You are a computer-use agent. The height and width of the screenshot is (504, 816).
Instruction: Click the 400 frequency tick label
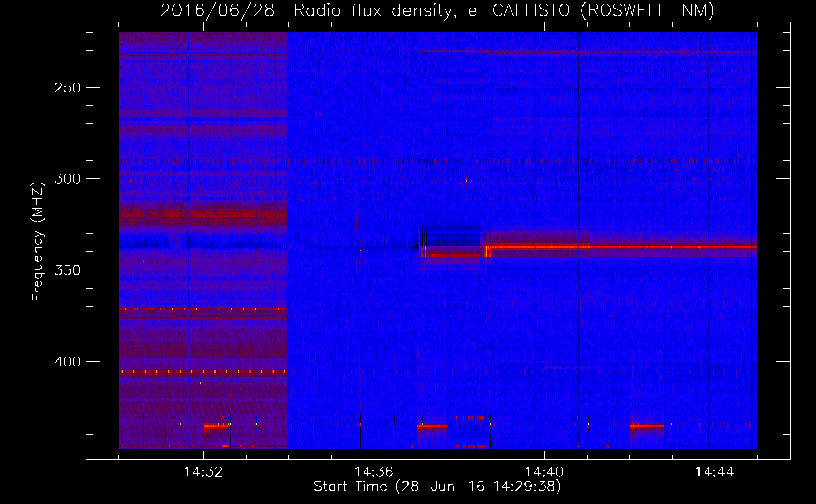[68, 362]
